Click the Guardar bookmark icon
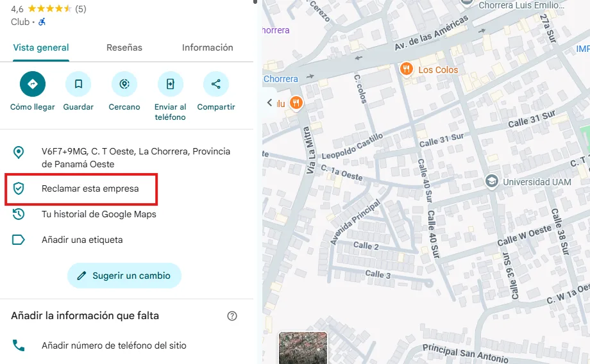Screen dimensions: 590x364 (x=78, y=84)
